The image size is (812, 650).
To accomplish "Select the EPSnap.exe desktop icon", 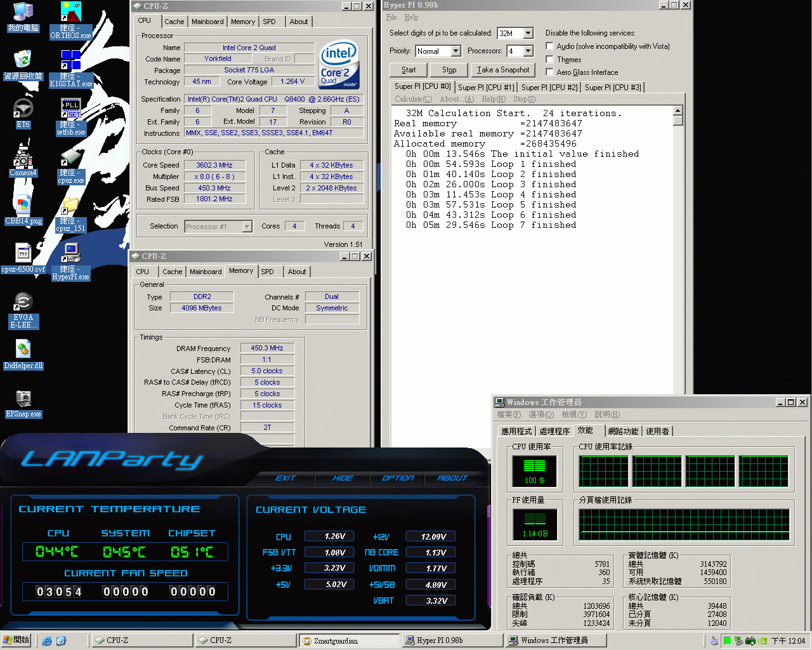I will pyautogui.click(x=23, y=403).
